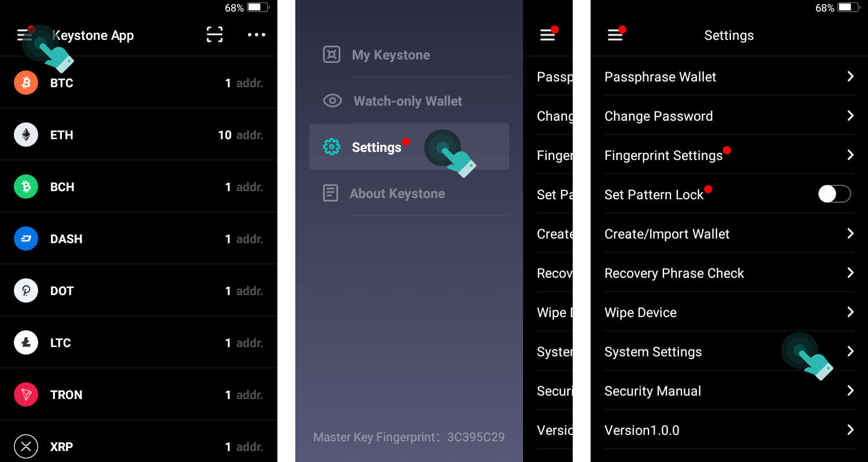Open the DASH coin row

139,239
